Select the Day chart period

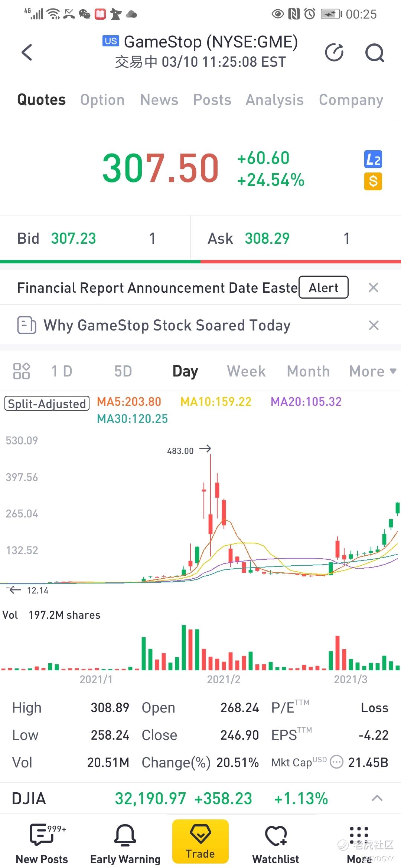[185, 371]
